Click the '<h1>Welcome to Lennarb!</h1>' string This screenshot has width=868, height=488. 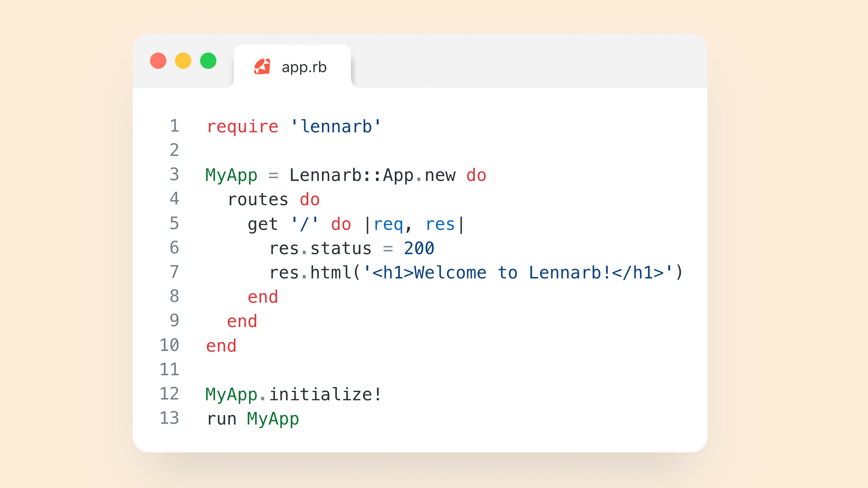coord(518,273)
